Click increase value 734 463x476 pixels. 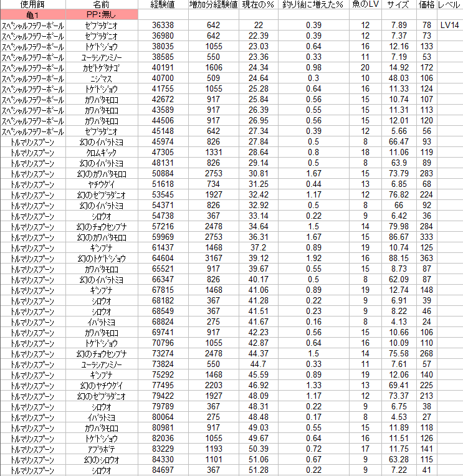[x=214, y=184]
